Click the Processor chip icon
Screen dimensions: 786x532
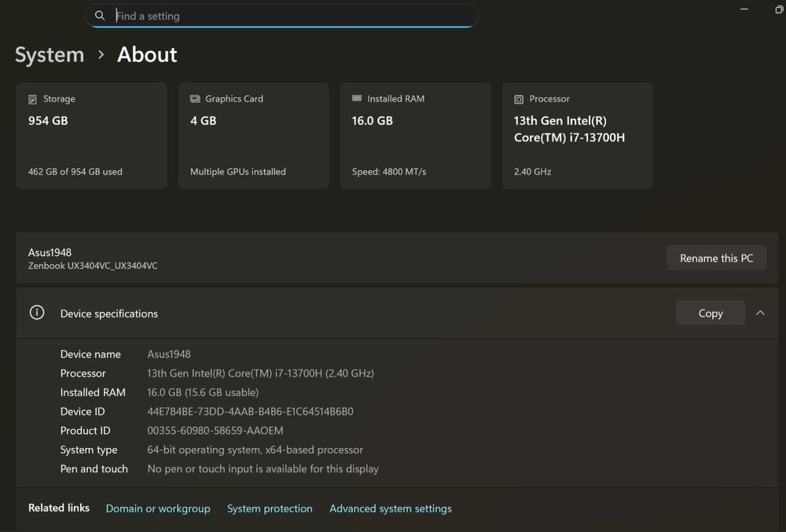click(x=519, y=100)
